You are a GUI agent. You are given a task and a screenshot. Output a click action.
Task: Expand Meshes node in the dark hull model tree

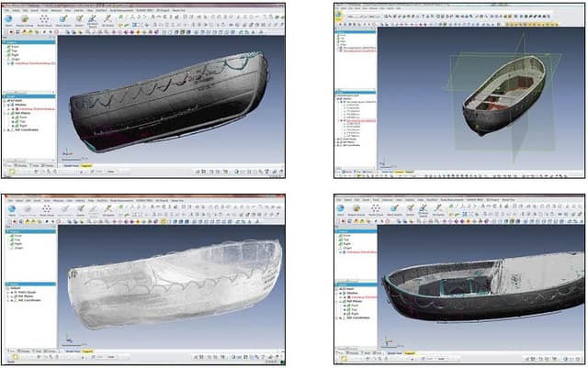tap(7, 103)
